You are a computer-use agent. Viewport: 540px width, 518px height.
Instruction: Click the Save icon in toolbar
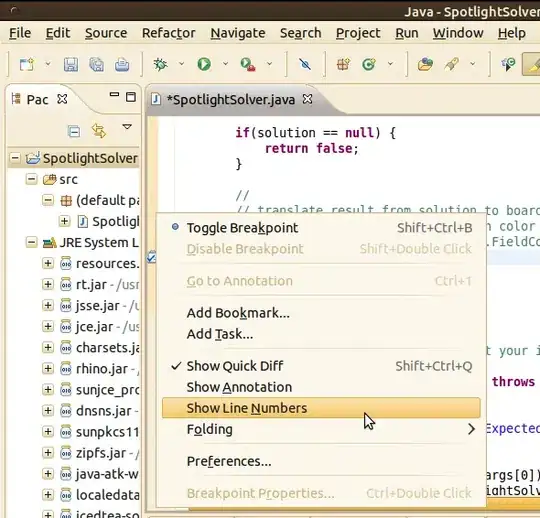point(71,64)
